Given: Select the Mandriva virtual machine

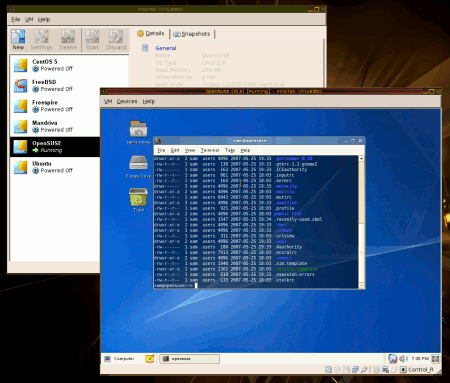Looking at the screenshot, I should point(55,126).
